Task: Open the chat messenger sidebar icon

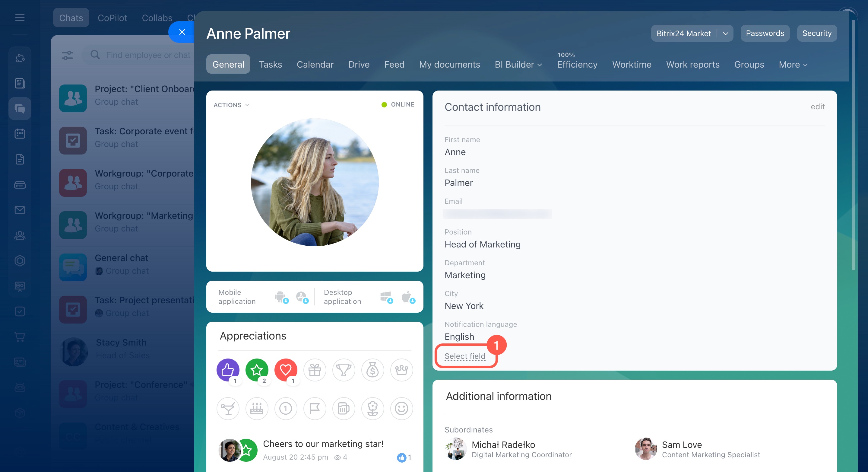Action: pos(20,109)
